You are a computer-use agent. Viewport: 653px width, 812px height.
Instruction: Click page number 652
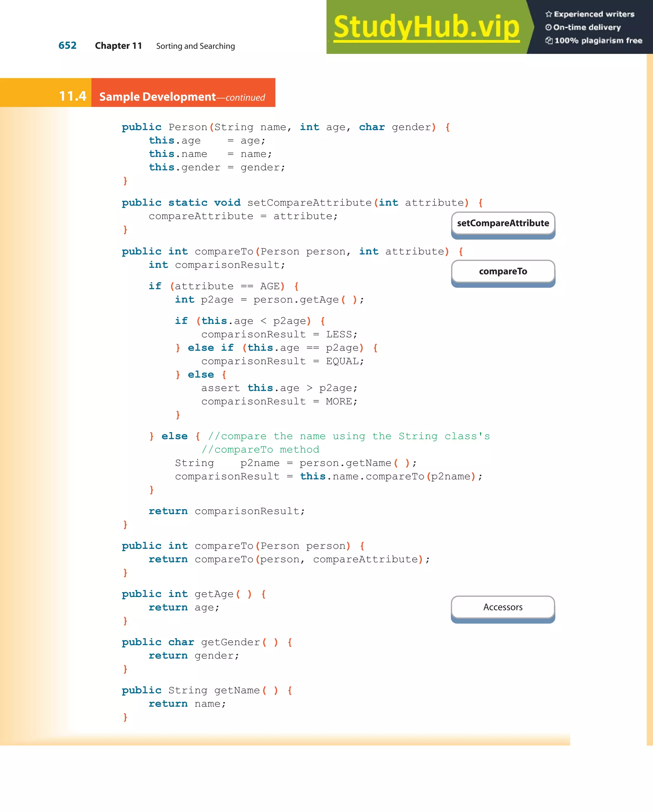[x=67, y=46]
